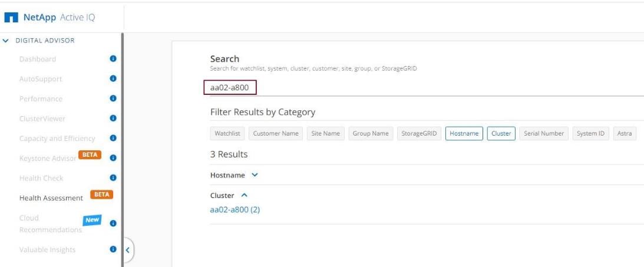Open the Health Check menu item
The height and width of the screenshot is (267, 644).
point(41,178)
